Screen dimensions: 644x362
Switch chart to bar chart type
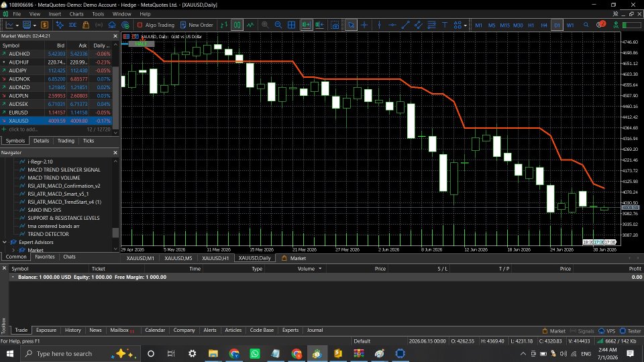click(x=224, y=25)
